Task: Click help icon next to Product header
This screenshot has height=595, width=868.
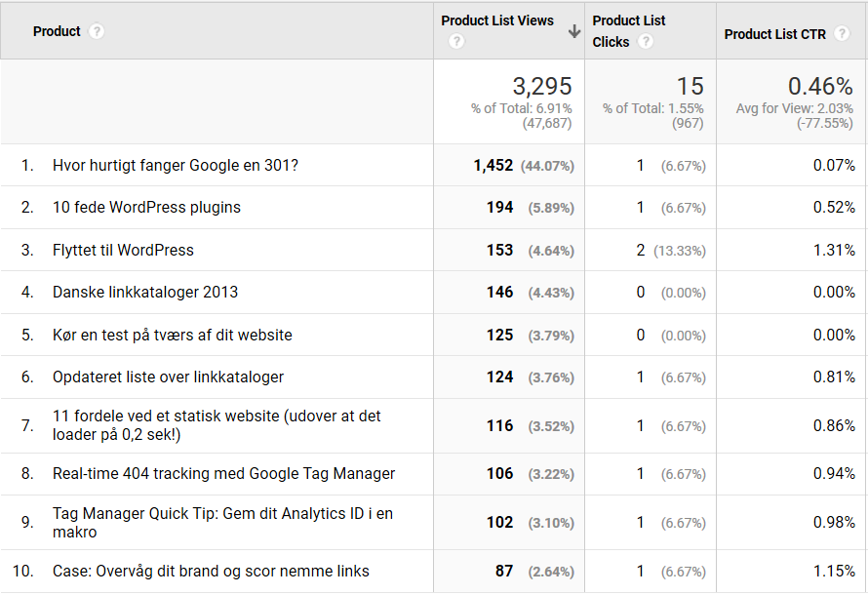Action: pos(96,31)
